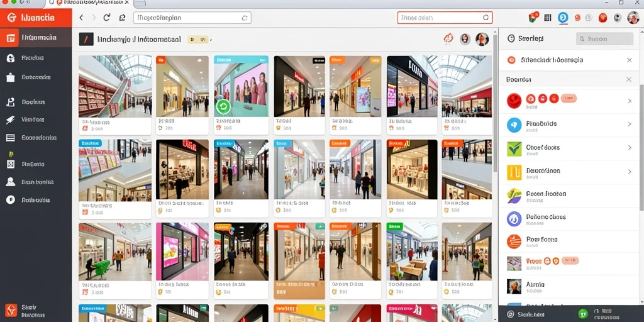Open the person silhouette icon in the sidebar
Image resolution: width=644 pixels, height=322 pixels.
10,182
